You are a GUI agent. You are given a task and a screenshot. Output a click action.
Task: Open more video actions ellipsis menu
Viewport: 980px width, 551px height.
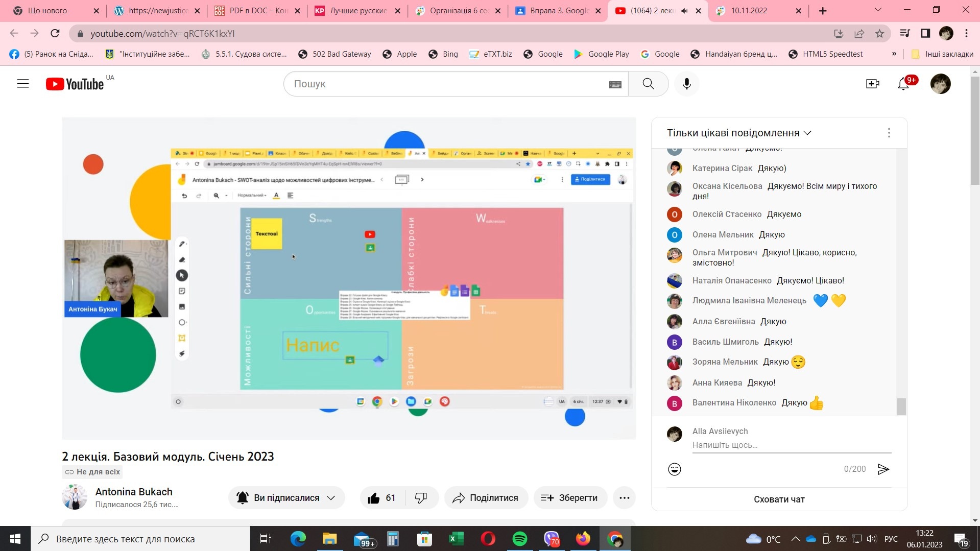pyautogui.click(x=624, y=498)
